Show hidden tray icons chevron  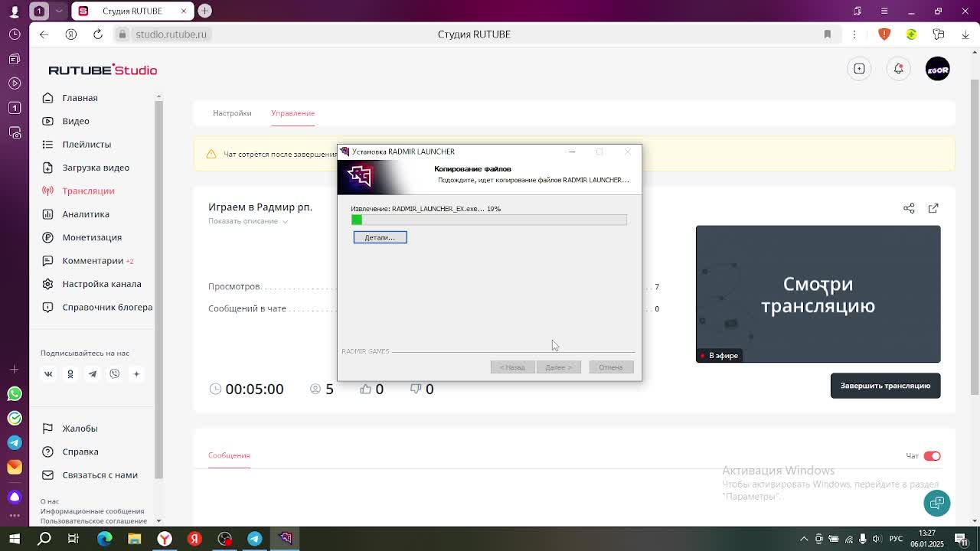(804, 539)
